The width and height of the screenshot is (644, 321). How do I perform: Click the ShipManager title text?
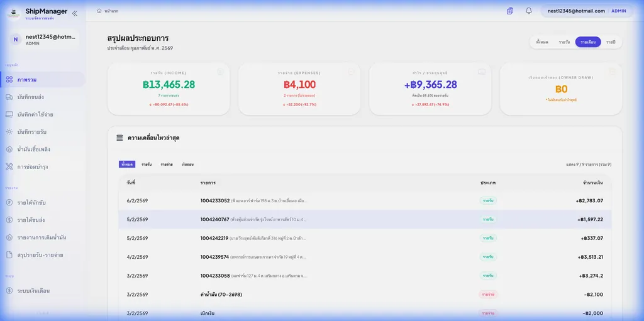pyautogui.click(x=46, y=11)
